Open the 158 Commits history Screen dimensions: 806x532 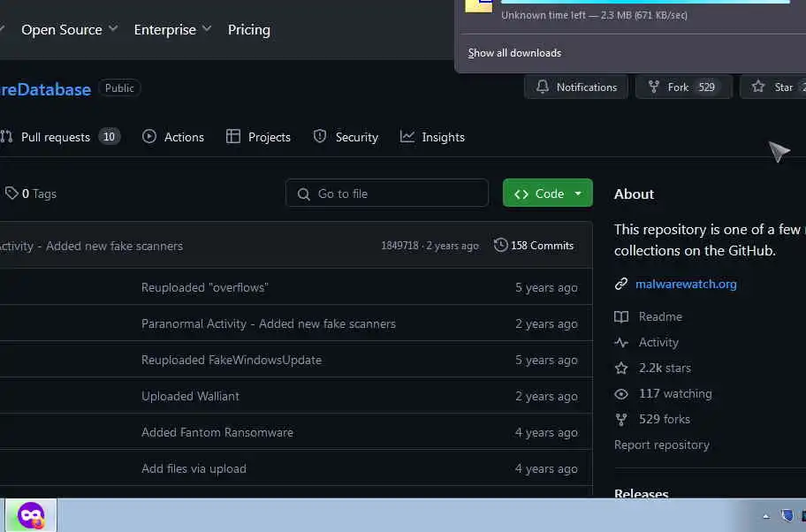[x=534, y=245]
